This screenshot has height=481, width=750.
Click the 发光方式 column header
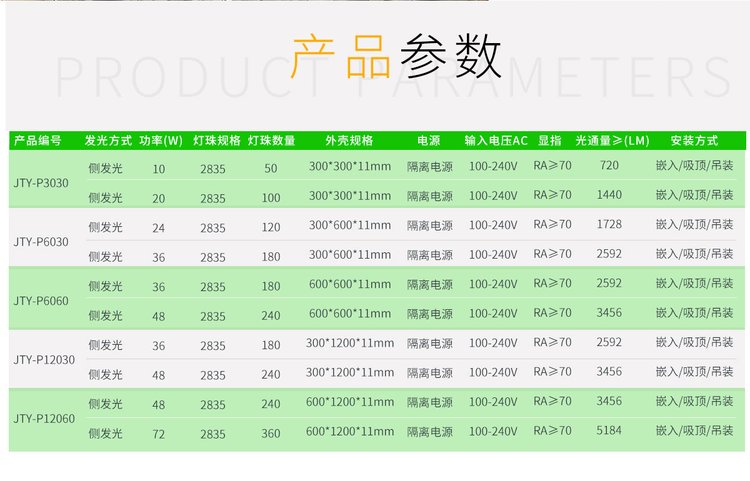(108, 141)
